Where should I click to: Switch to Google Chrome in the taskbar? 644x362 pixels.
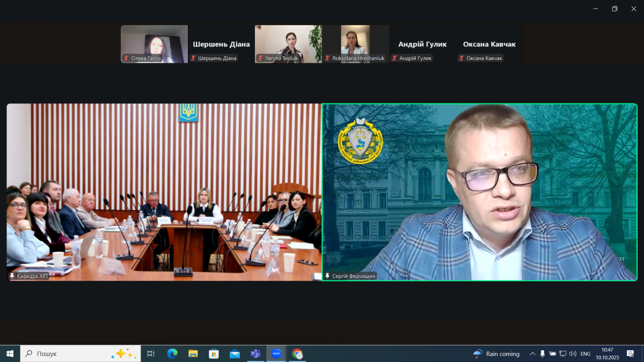(x=297, y=353)
